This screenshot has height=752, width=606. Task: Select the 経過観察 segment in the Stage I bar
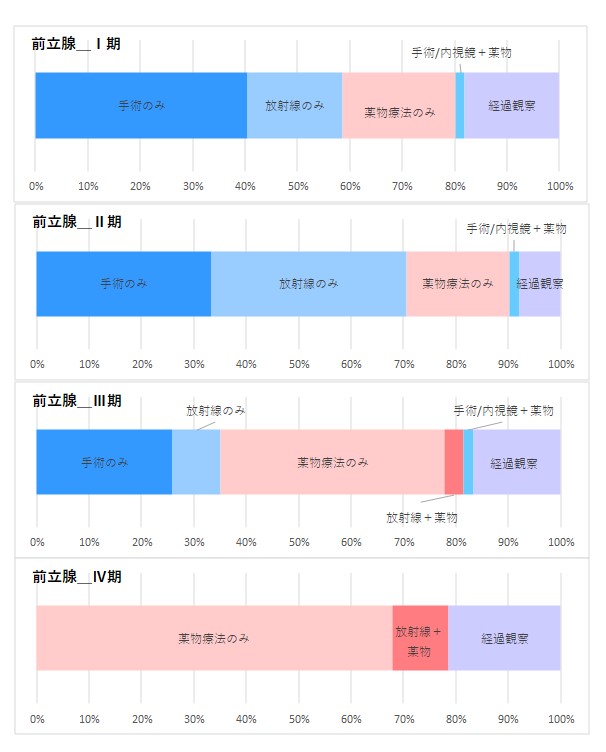pyautogui.click(x=512, y=106)
